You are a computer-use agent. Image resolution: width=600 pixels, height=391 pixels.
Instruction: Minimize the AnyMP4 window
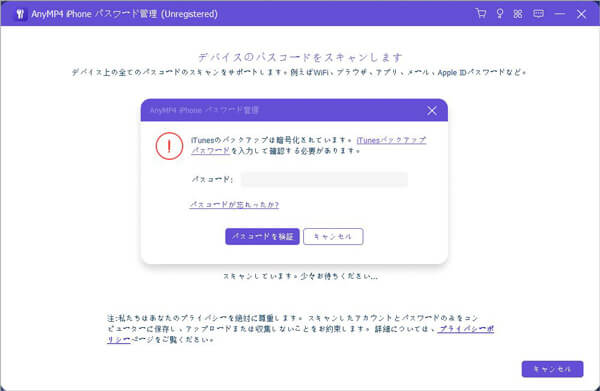(559, 14)
